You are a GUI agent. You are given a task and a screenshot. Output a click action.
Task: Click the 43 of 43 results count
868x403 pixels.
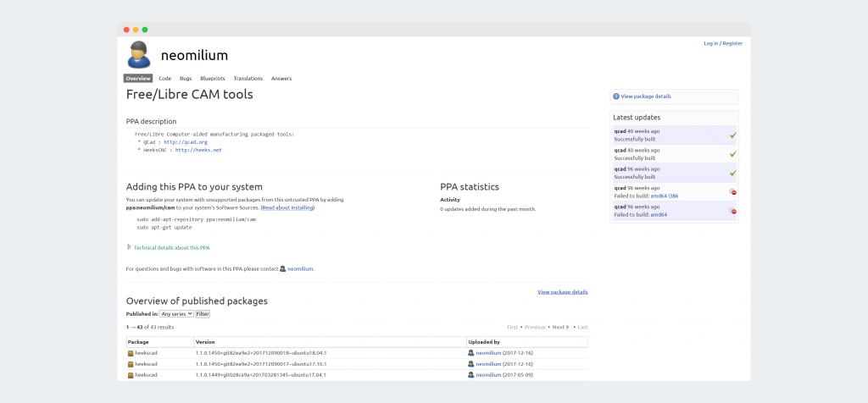coord(150,328)
